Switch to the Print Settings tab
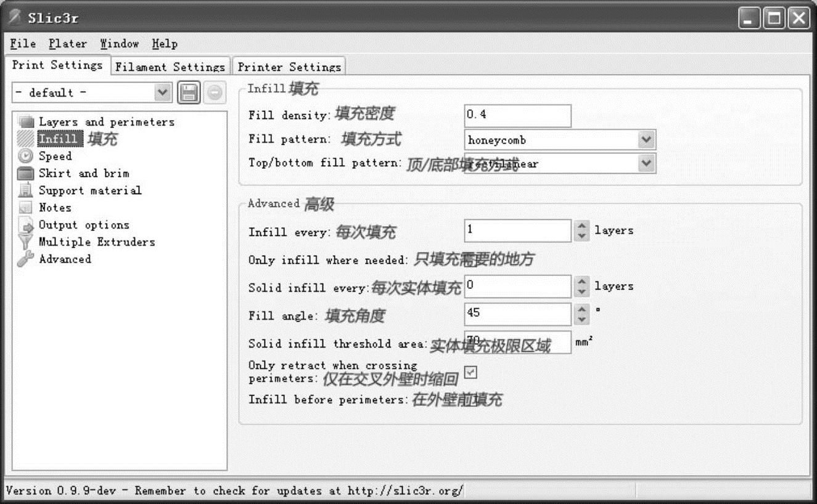The width and height of the screenshot is (817, 504). [x=57, y=65]
